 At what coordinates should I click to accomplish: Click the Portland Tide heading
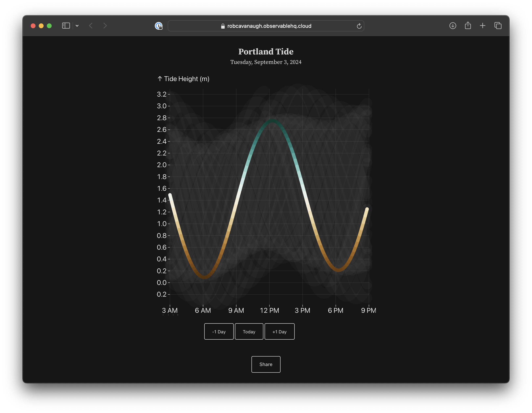tap(266, 52)
